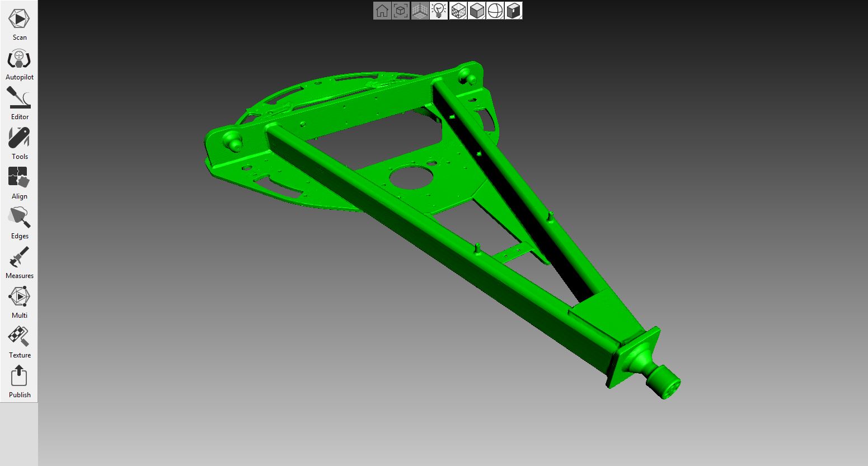Reset view with the Home button
Image resolution: width=868 pixels, height=466 pixels.
click(x=382, y=11)
